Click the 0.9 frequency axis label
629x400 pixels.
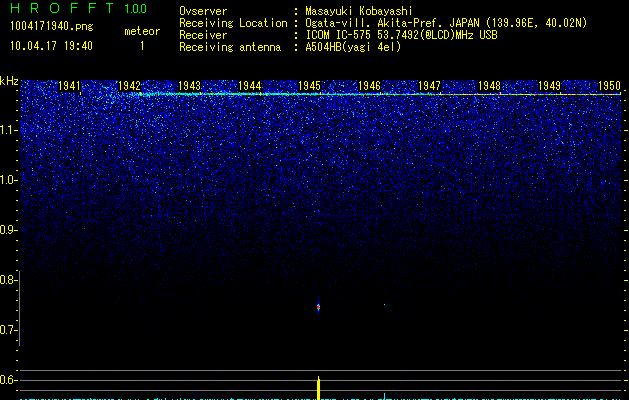tap(8, 230)
